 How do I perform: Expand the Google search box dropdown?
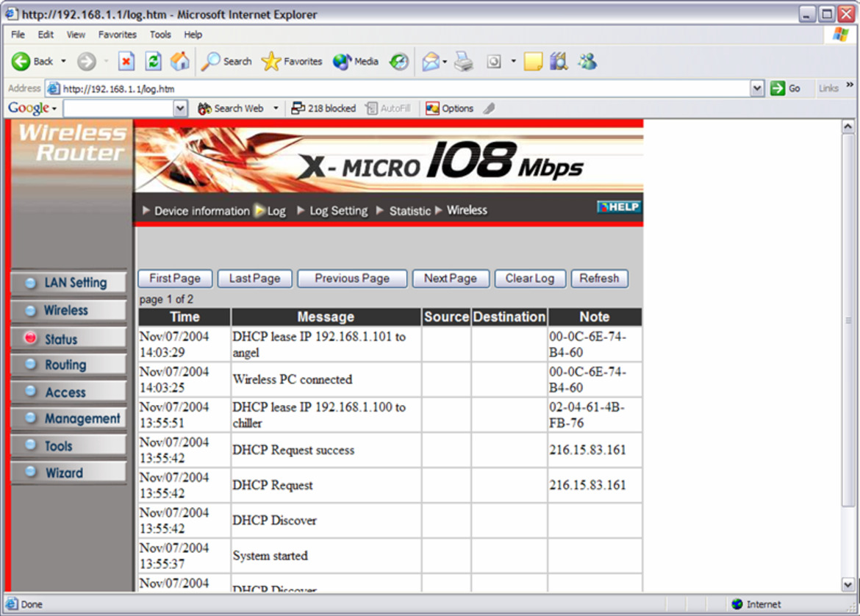[180, 109]
